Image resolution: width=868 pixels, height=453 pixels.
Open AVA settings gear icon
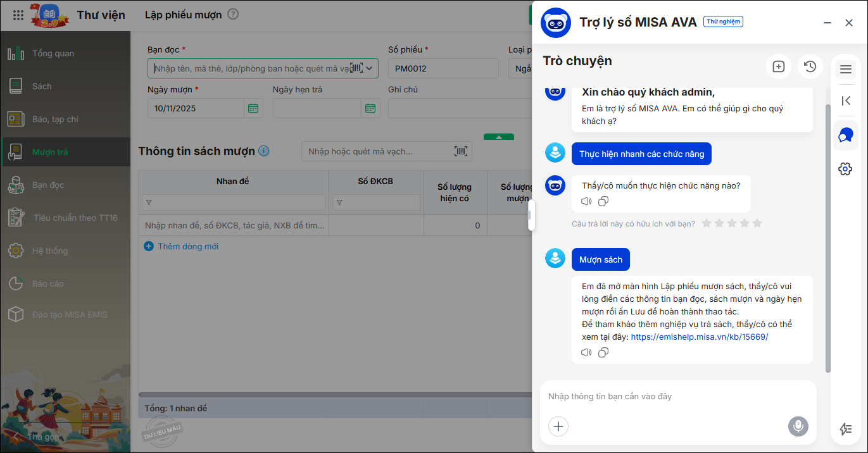click(845, 169)
